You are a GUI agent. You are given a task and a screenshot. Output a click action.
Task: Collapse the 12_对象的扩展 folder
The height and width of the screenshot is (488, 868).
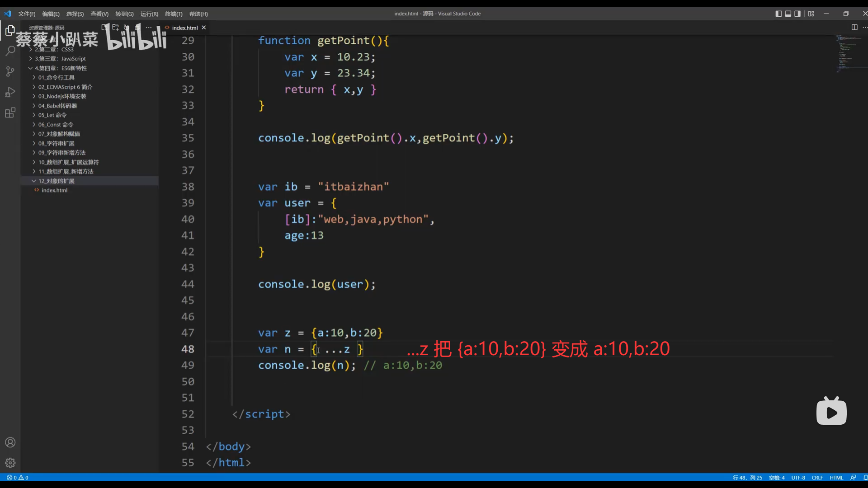[56, 181]
